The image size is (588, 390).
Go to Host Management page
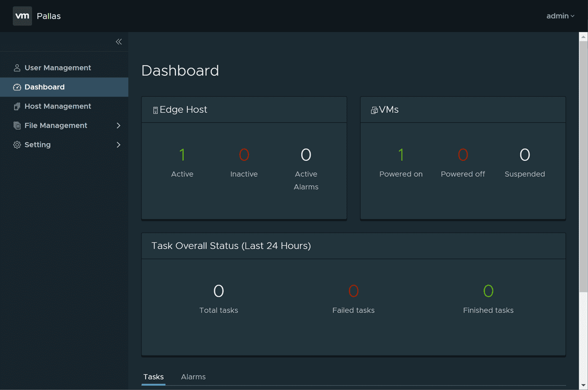pyautogui.click(x=57, y=106)
